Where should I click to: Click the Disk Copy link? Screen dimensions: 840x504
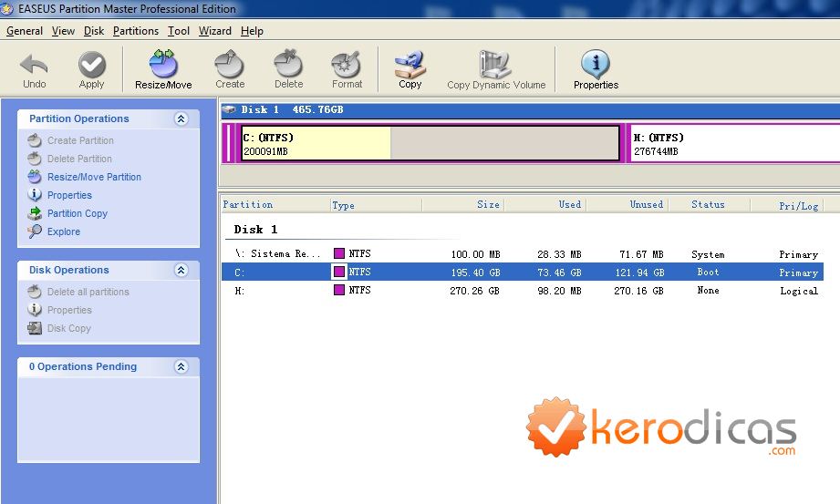(x=69, y=328)
